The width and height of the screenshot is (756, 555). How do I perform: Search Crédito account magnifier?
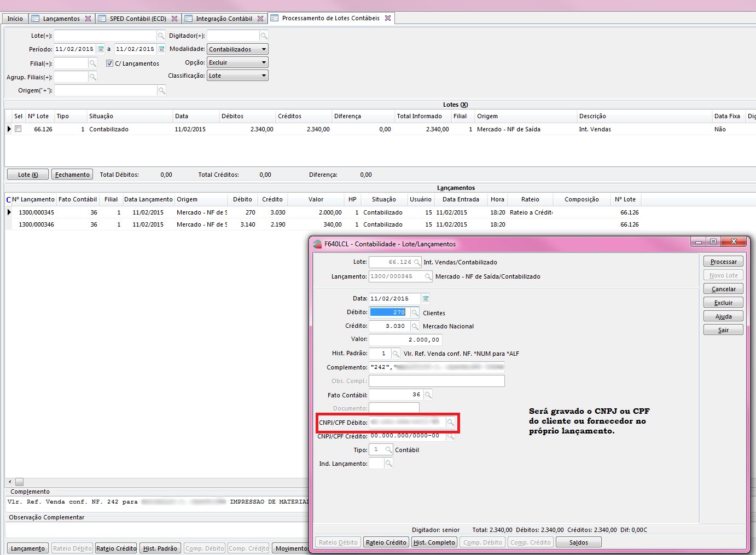(415, 326)
